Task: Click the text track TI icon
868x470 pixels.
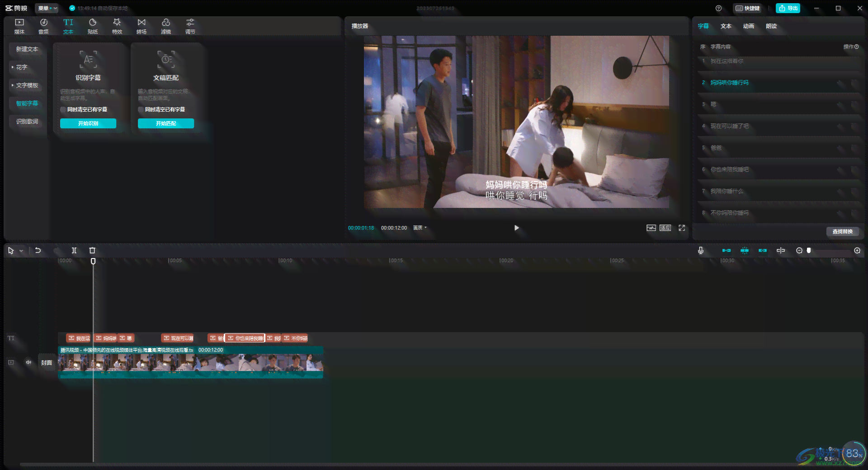Action: click(11, 338)
